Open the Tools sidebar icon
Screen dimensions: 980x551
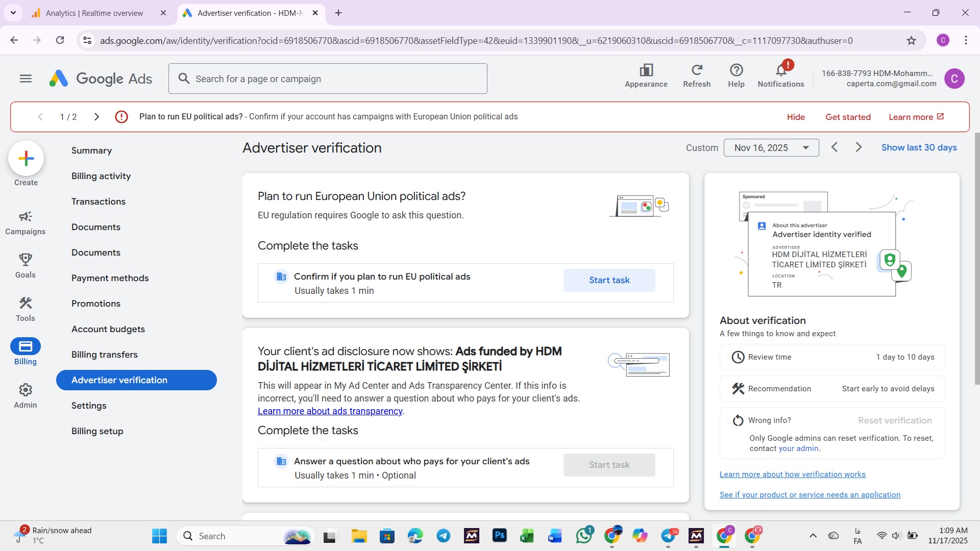pyautogui.click(x=25, y=304)
